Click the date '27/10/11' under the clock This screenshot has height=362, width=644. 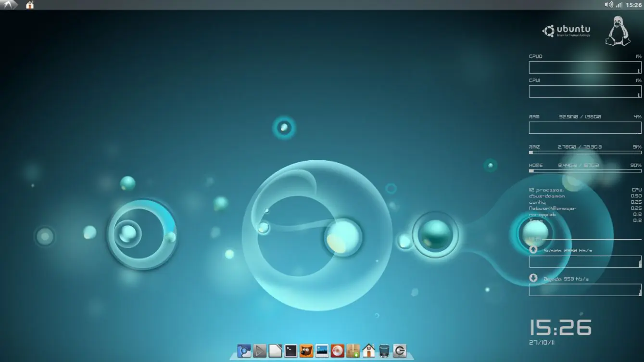[542, 343]
